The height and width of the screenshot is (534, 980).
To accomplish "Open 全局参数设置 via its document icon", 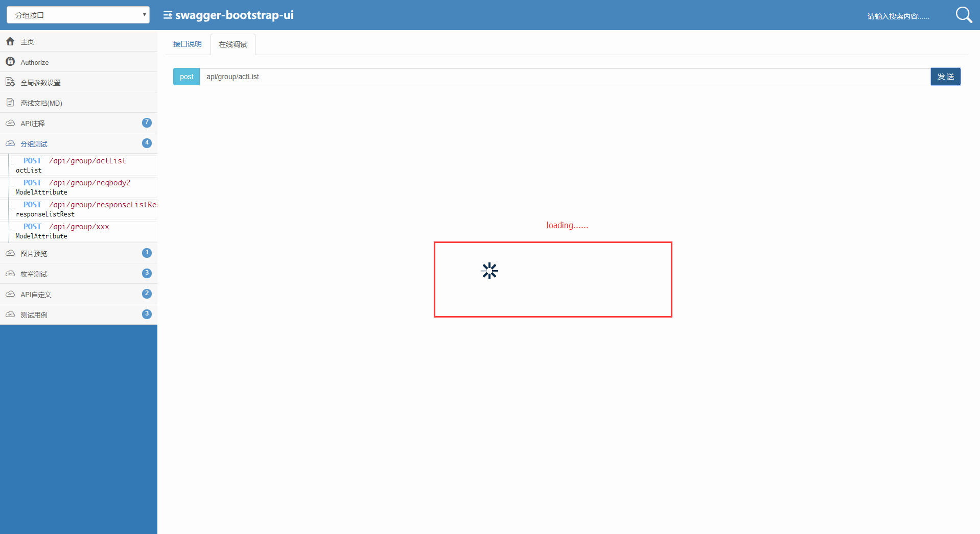I will pyautogui.click(x=10, y=82).
